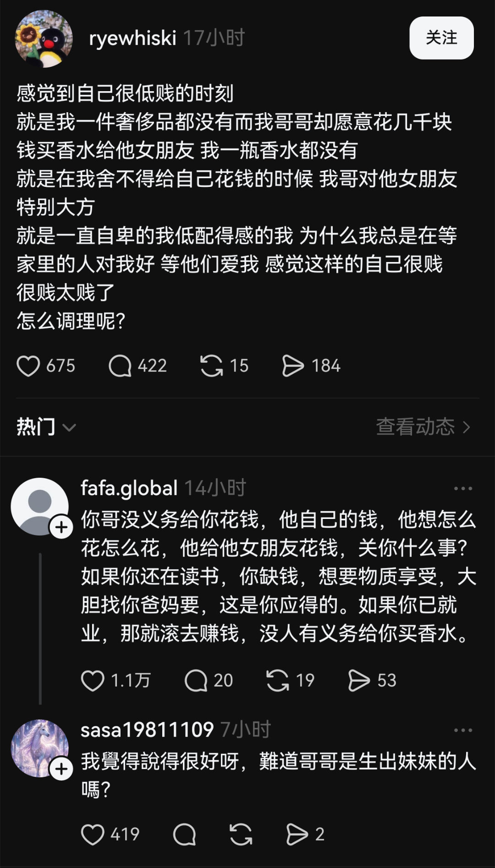The width and height of the screenshot is (495, 868).
Task: Repost fafa.global's comment showing 19
Action: click(278, 680)
